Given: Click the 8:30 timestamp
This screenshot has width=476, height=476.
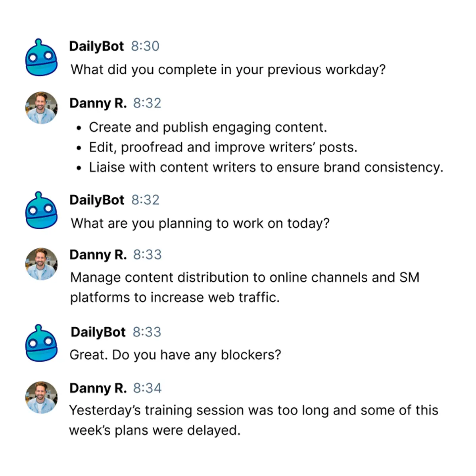Looking at the screenshot, I should tap(145, 46).
